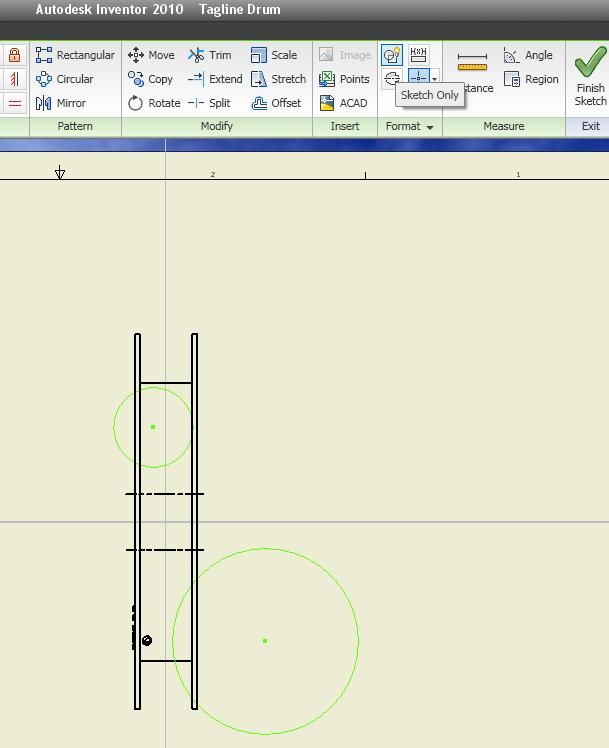Screen dimensions: 609x748
Task: Activate the Copy tool
Action: (150, 79)
